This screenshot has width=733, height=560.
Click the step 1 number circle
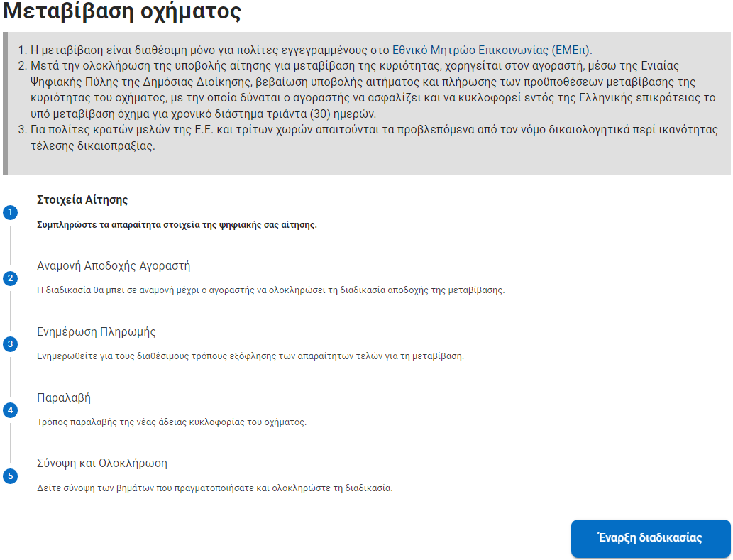tap(10, 212)
